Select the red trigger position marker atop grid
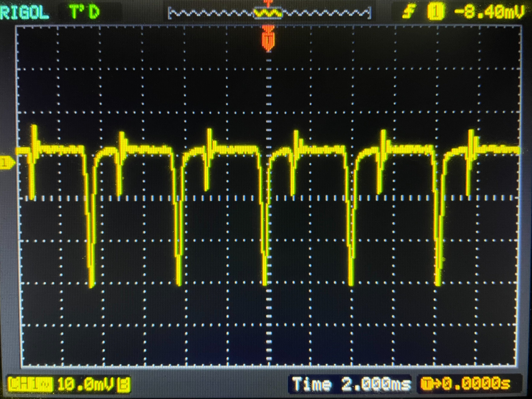 tap(268, 39)
